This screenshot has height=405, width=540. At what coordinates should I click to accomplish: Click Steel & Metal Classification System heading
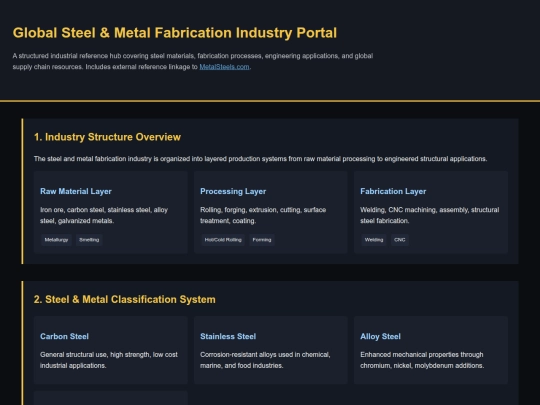pos(125,299)
